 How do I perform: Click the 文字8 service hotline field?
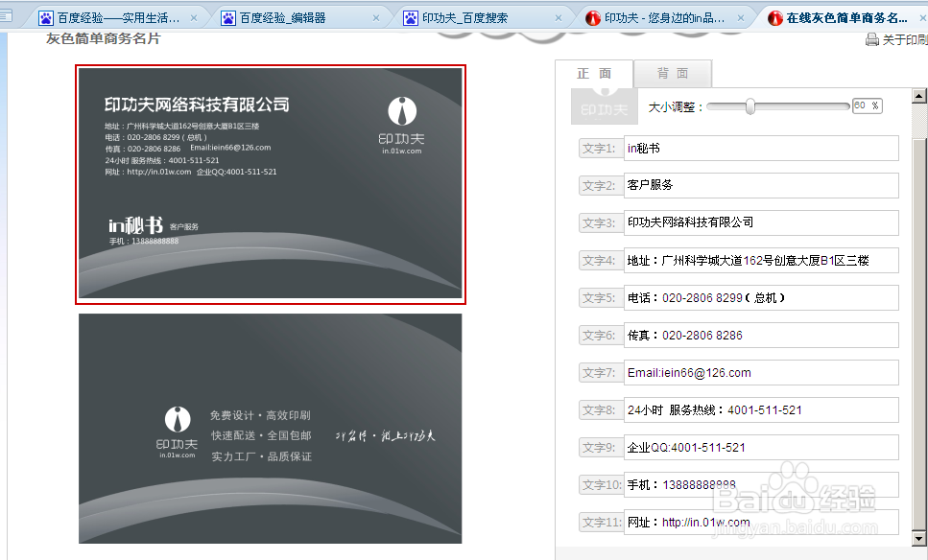[x=761, y=409]
